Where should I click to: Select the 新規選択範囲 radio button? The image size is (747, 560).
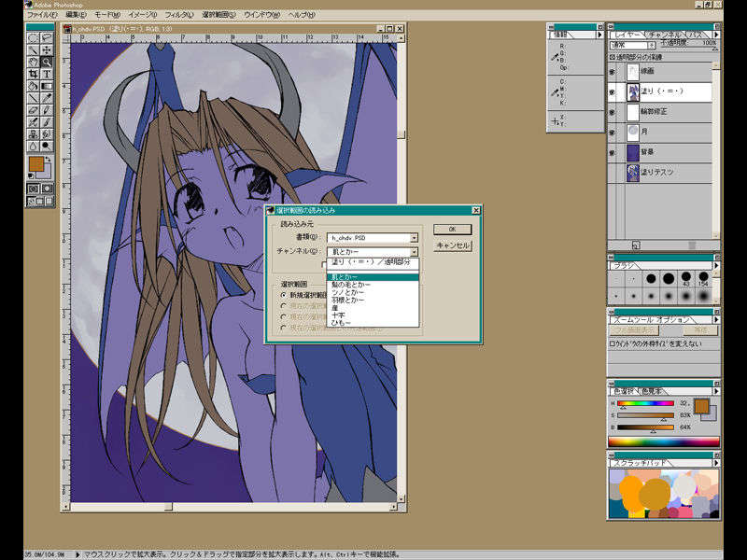tap(284, 295)
